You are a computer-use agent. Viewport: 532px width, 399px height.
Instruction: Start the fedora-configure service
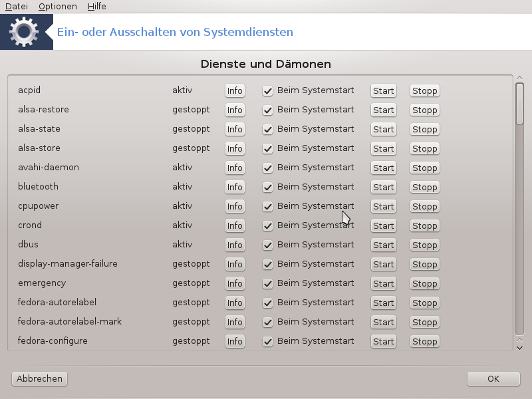(384, 341)
